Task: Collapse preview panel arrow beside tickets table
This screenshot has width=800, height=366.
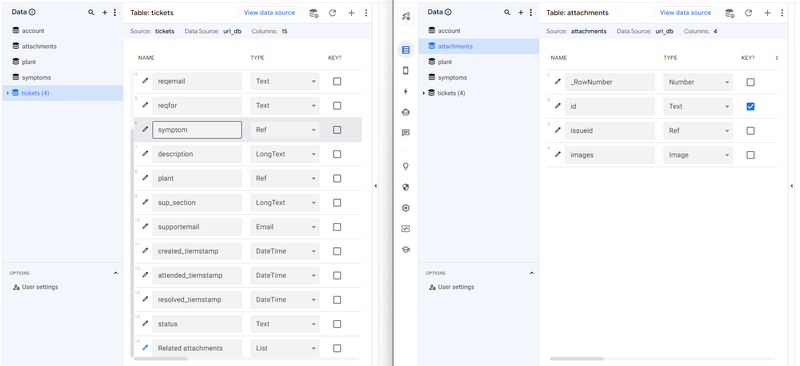Action: pyautogui.click(x=376, y=186)
